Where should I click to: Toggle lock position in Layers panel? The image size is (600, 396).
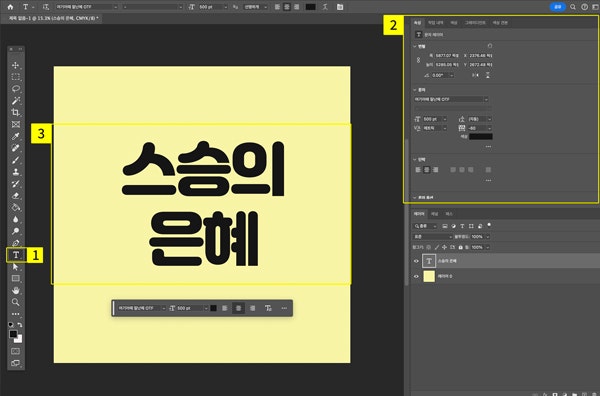coord(444,248)
